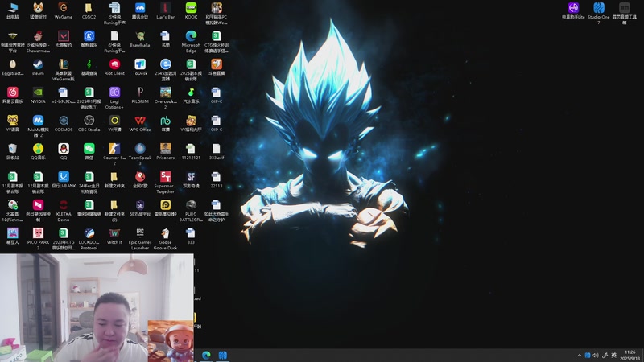This screenshot has width=644, height=362.
Task: Open the PILGRIM game shortcut
Action: pos(140,95)
